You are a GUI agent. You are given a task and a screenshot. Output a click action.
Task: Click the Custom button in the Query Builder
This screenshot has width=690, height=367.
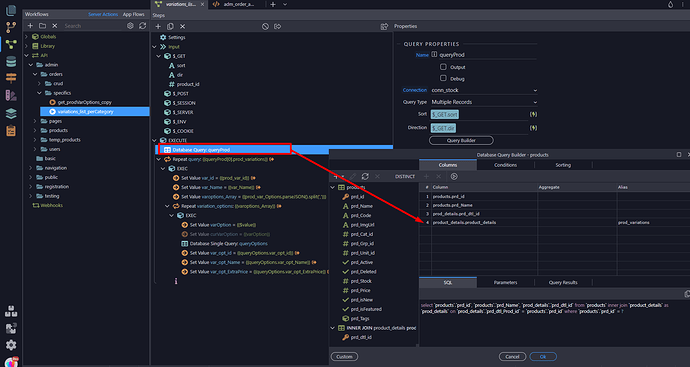click(x=344, y=356)
